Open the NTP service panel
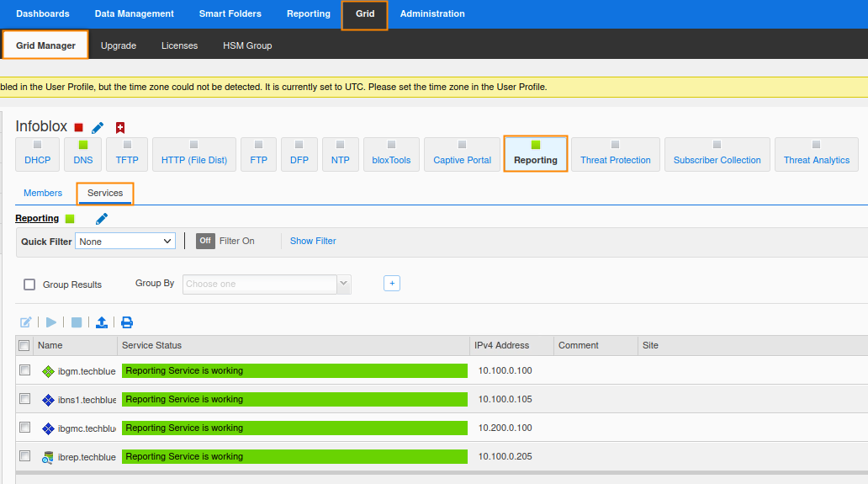Screen dimensions: 868x484 click(x=341, y=155)
